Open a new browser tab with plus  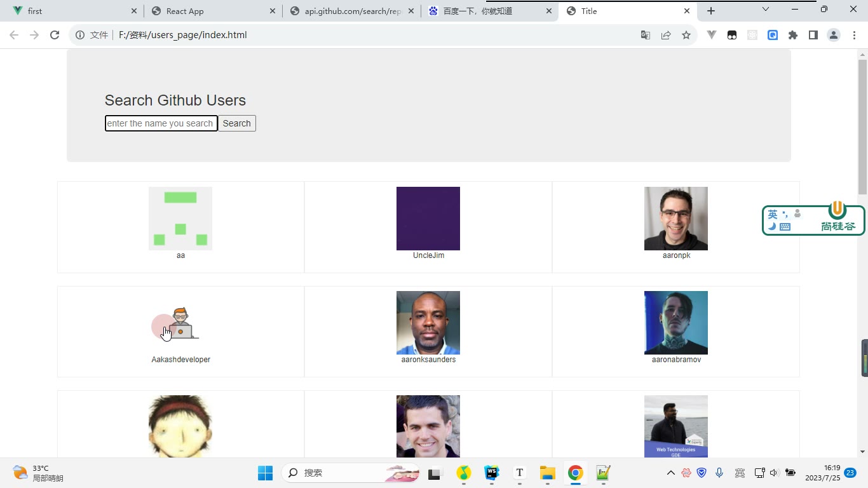tap(711, 11)
